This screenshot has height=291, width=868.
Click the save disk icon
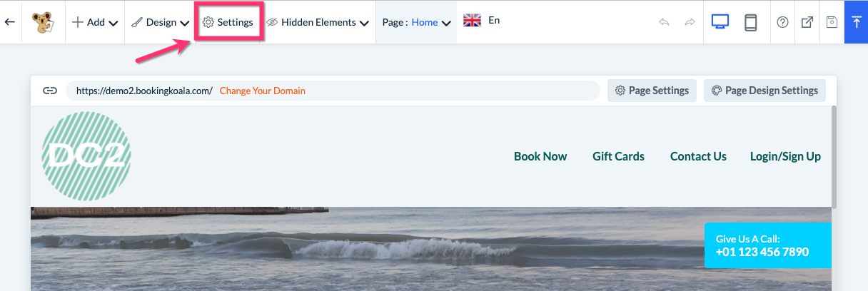tap(832, 22)
